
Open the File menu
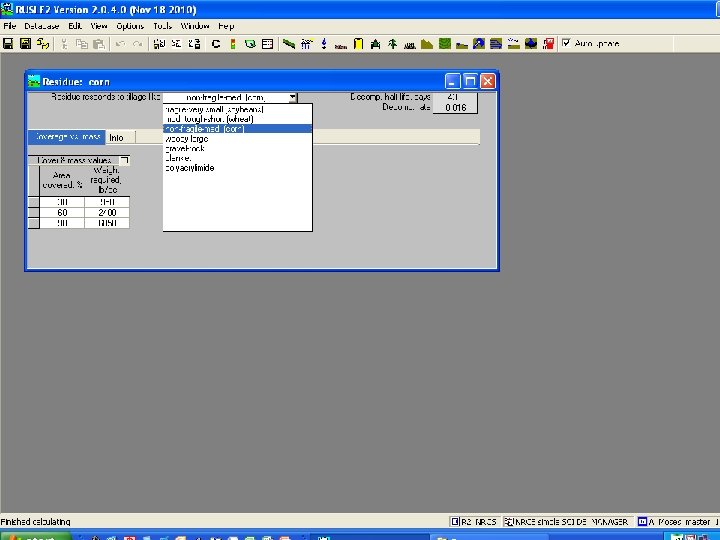pyautogui.click(x=9, y=26)
